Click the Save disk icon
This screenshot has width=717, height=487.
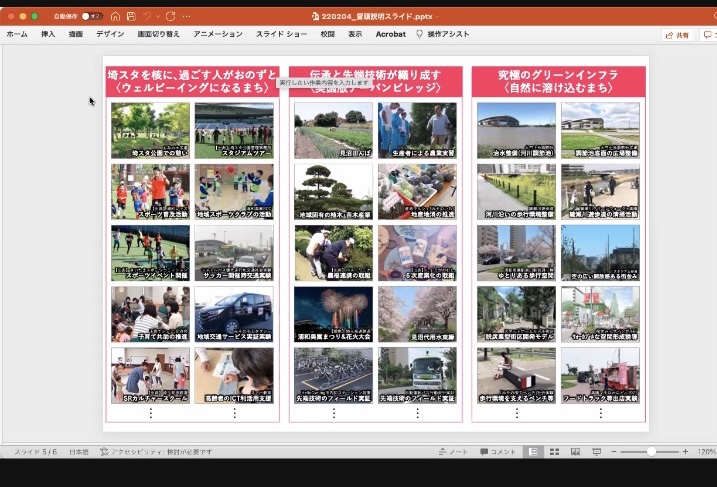[x=130, y=16]
